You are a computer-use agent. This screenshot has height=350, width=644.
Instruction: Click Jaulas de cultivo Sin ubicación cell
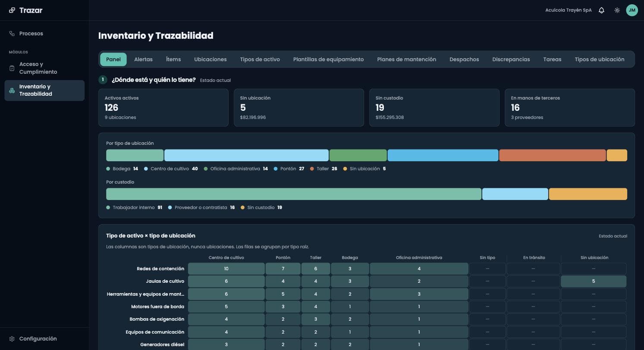tap(594, 281)
